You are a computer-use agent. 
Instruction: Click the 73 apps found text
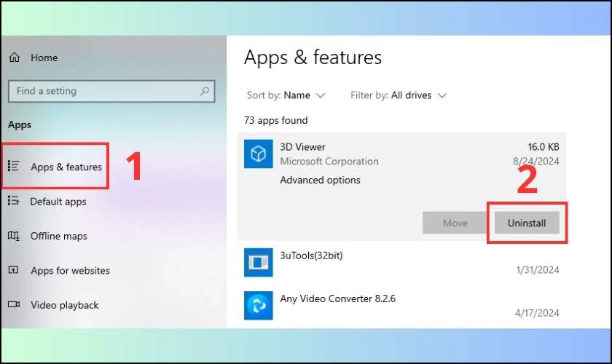point(275,120)
